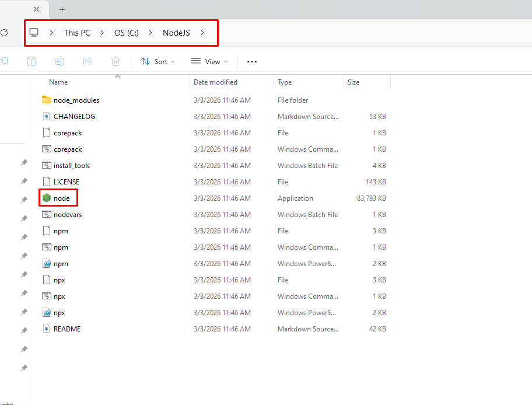Select the CHANGELOG markdown file icon
532x405 pixels.
[x=47, y=117]
